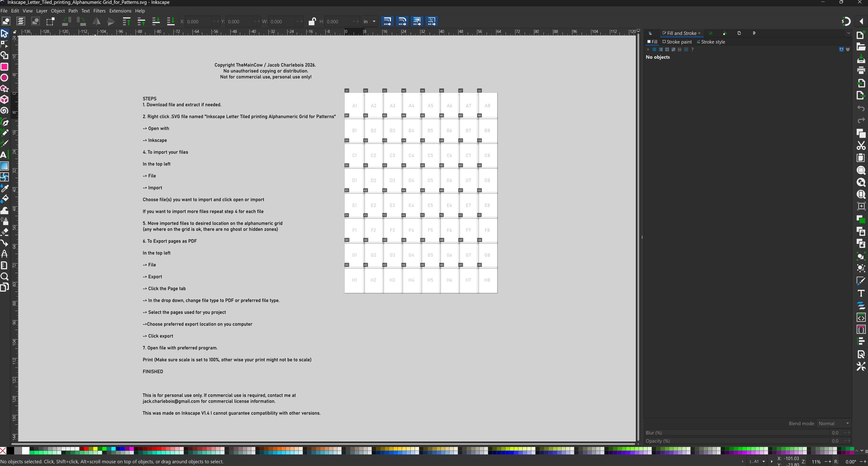This screenshot has width=868, height=466.
Task: Click the no-paint X swatch in palette
Action: coord(3,451)
